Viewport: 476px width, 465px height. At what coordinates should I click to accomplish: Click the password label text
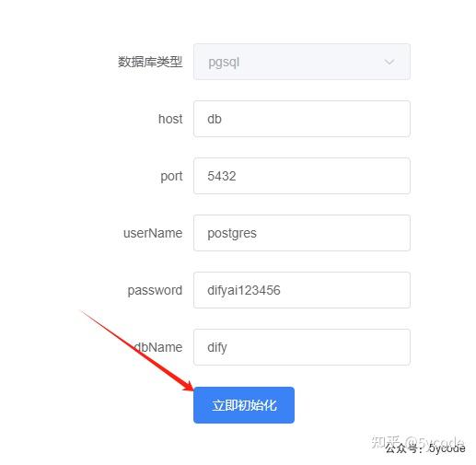[155, 290]
